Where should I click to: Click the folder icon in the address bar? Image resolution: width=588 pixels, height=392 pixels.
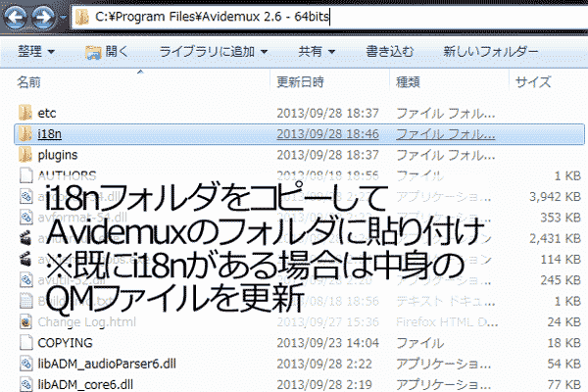pos(81,17)
